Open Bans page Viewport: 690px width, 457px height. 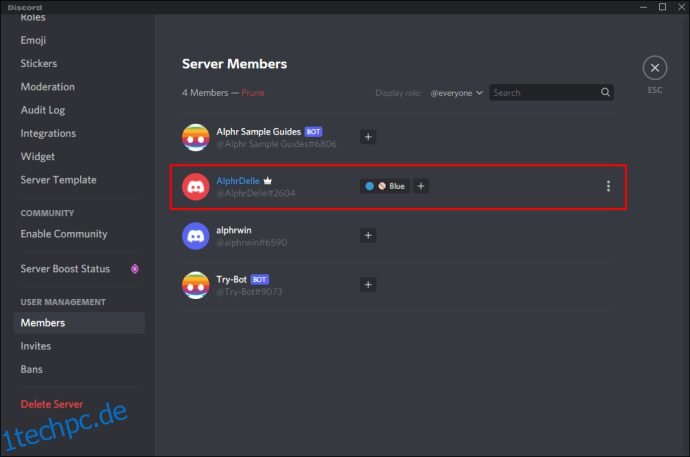[x=31, y=369]
